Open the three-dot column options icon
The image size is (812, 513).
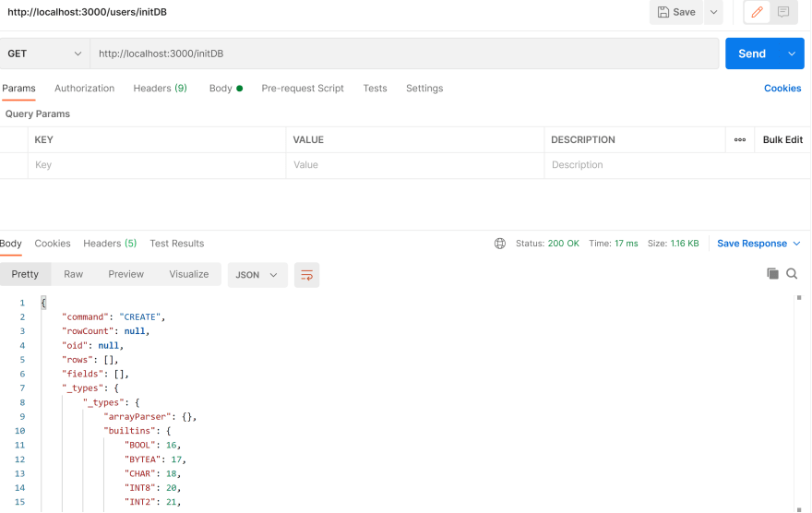pos(739,139)
